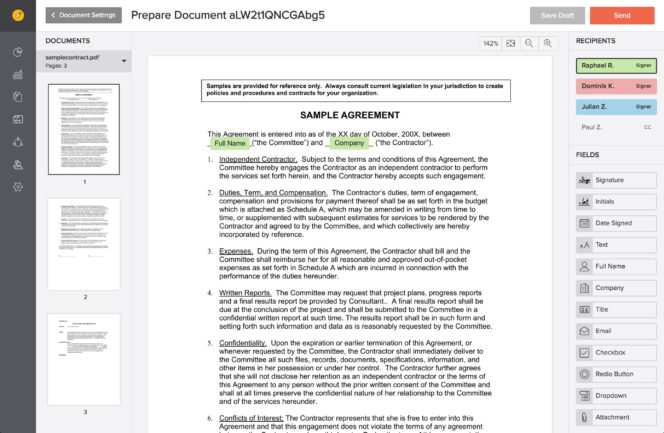Select the Signature field tool

pyautogui.click(x=616, y=180)
